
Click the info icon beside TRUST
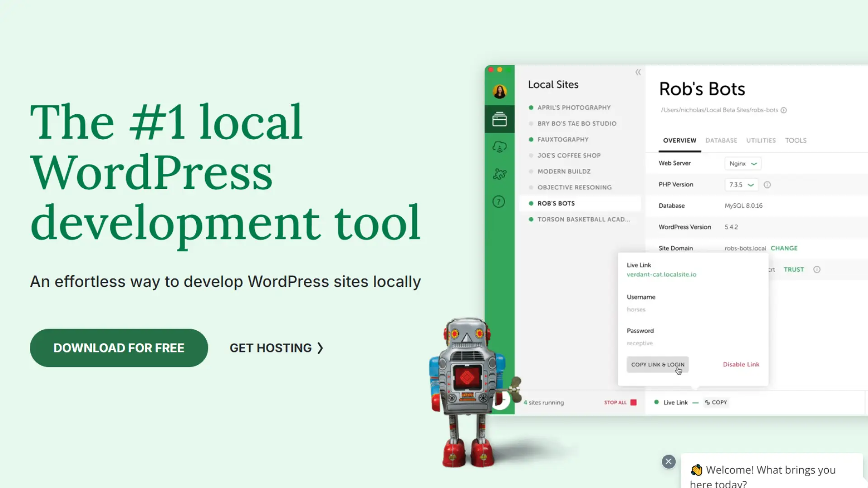click(817, 269)
